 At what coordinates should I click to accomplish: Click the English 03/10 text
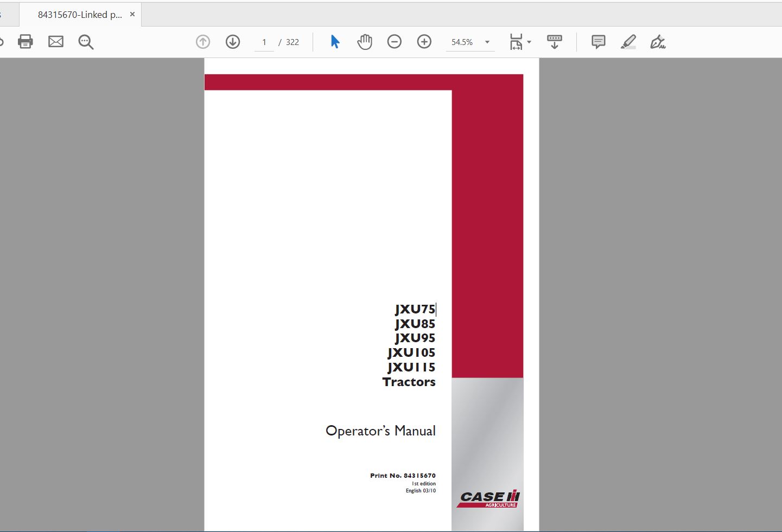coord(421,491)
